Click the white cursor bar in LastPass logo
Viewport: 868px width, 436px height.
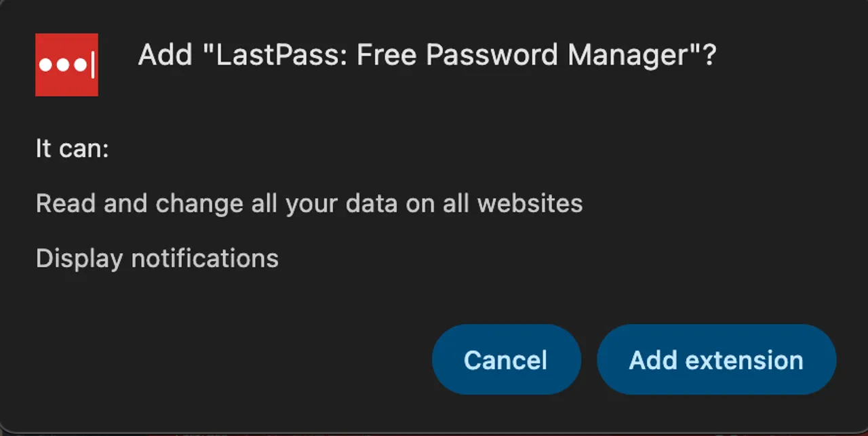(92, 65)
